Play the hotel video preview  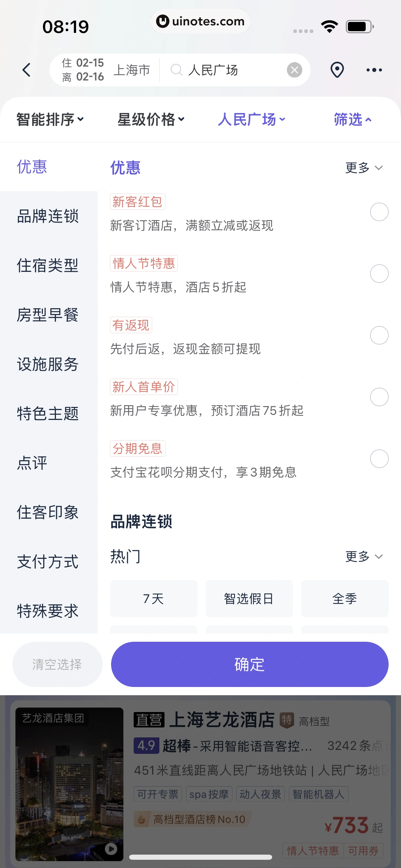coord(111,849)
